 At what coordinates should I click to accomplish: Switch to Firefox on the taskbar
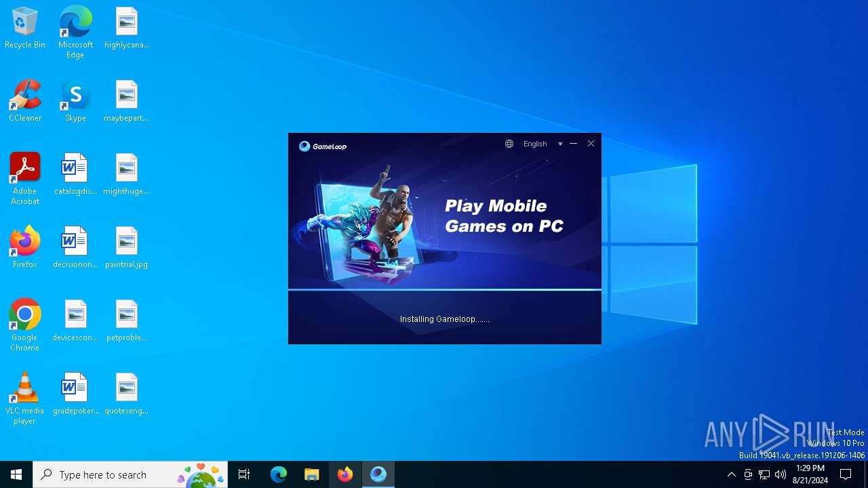point(345,474)
